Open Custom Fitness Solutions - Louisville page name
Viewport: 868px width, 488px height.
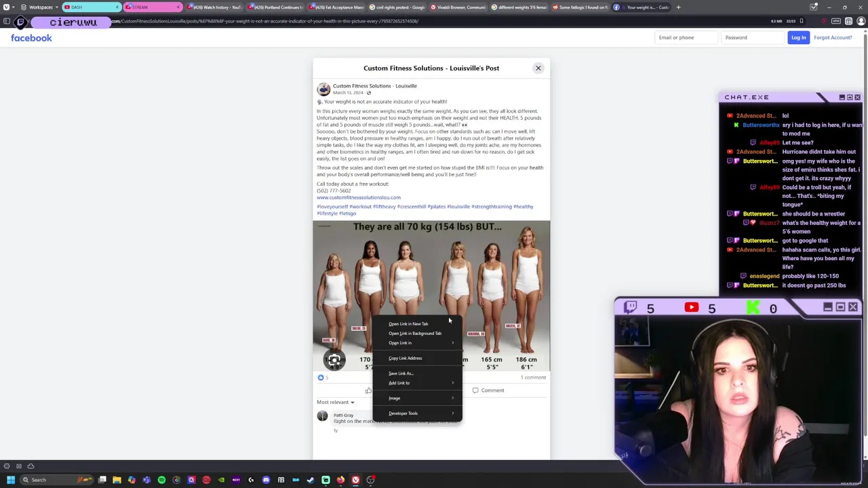point(375,86)
